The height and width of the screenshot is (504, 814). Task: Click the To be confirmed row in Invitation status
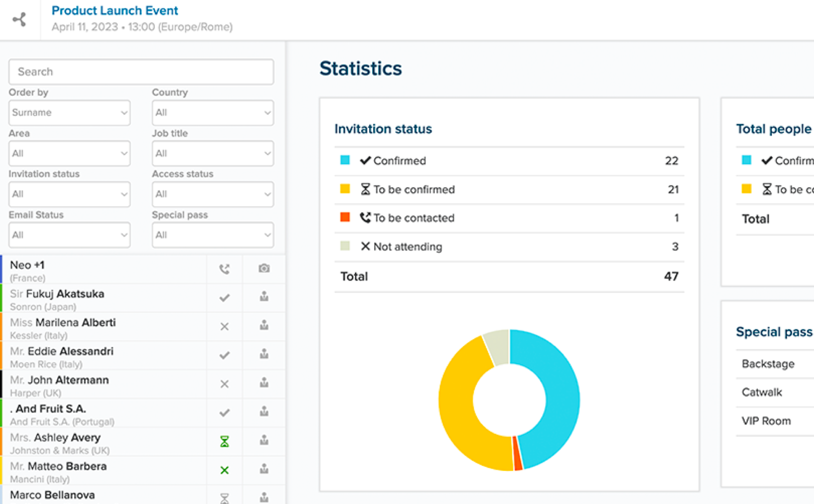tap(509, 190)
